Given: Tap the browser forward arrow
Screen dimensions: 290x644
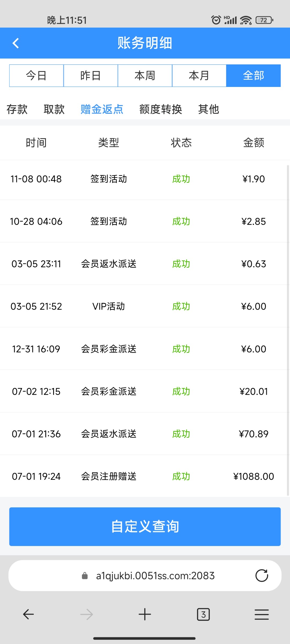Looking at the screenshot, I should (86, 614).
